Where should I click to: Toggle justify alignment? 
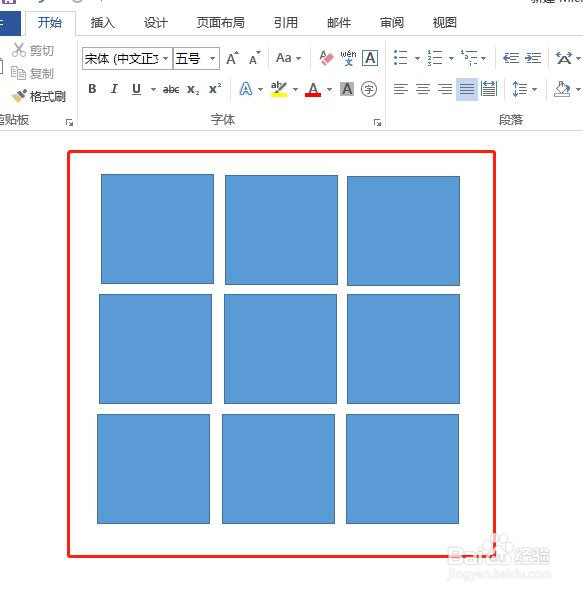coord(467,89)
